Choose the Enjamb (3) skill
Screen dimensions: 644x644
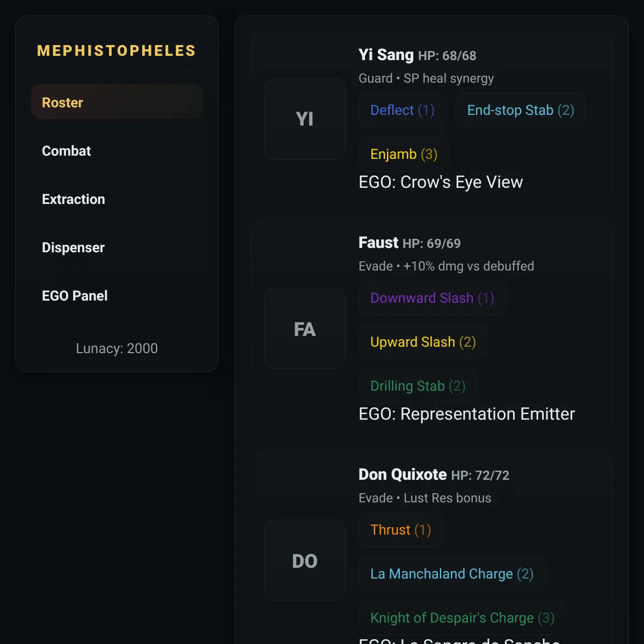pos(404,154)
